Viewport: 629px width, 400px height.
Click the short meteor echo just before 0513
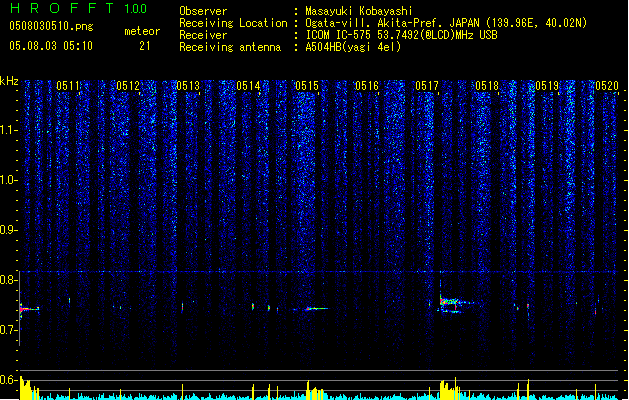pyautogui.click(x=183, y=307)
